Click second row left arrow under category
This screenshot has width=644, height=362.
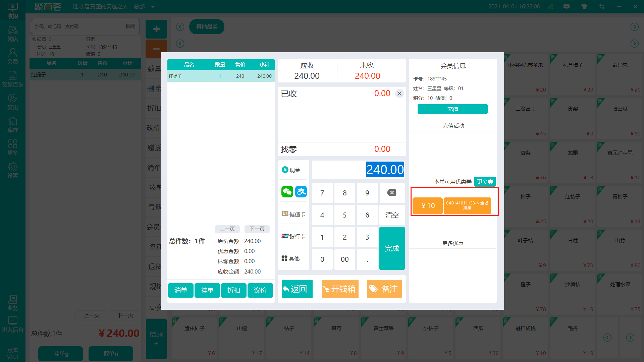(x=180, y=44)
